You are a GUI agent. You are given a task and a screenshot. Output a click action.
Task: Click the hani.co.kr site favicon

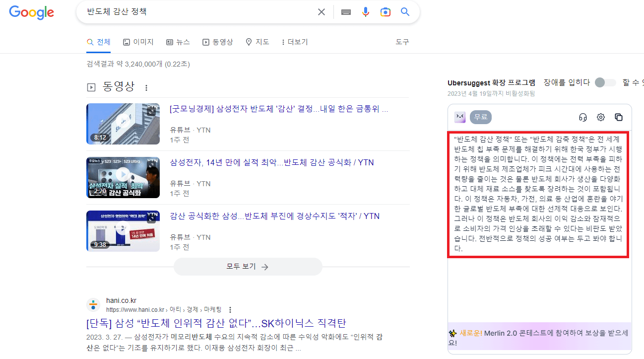click(93, 304)
